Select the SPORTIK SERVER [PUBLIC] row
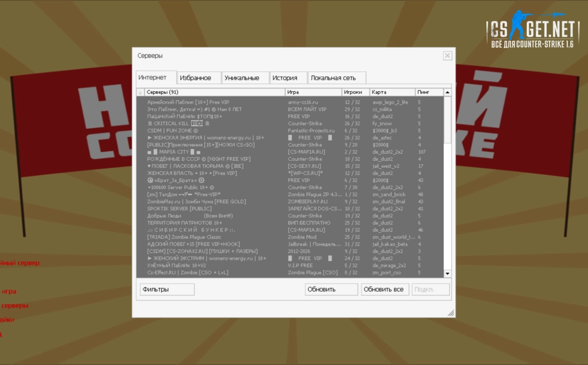The image size is (588, 365). pyautogui.click(x=290, y=209)
